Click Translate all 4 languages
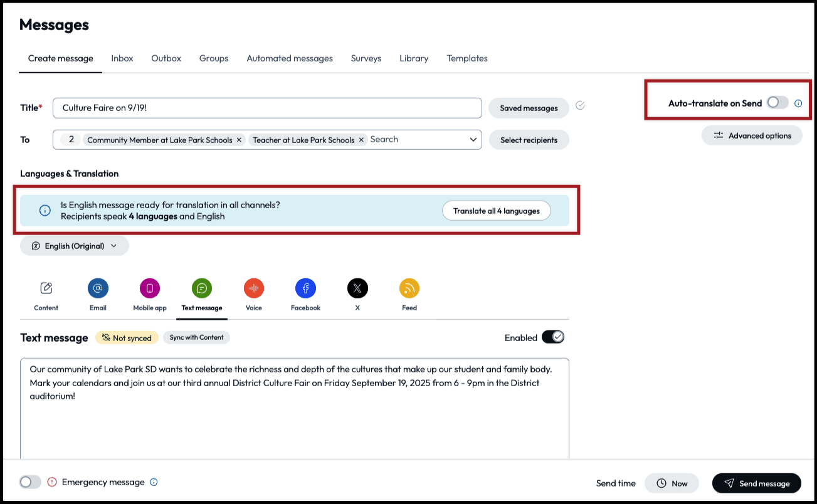817x504 pixels. pyautogui.click(x=496, y=211)
